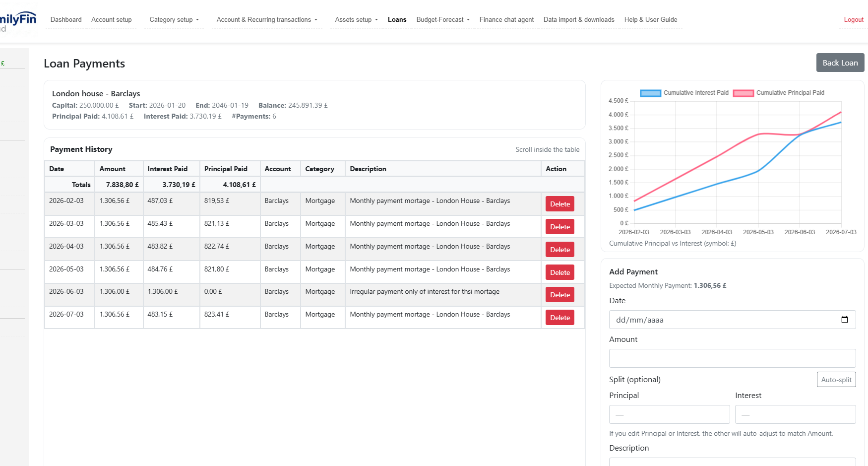Image resolution: width=868 pixels, height=466 pixels.
Task: Delete the irregular 2026-06-03 payment
Action: pyautogui.click(x=560, y=295)
